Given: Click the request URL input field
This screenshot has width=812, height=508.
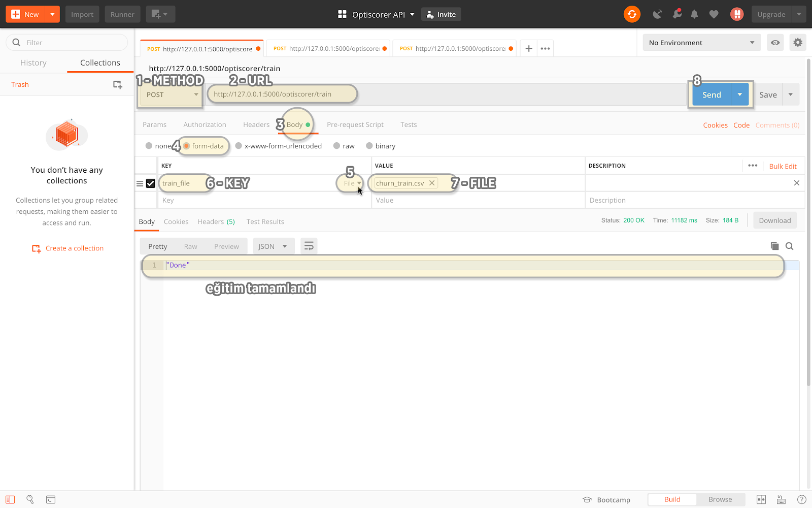Looking at the screenshot, I should [x=447, y=94].
